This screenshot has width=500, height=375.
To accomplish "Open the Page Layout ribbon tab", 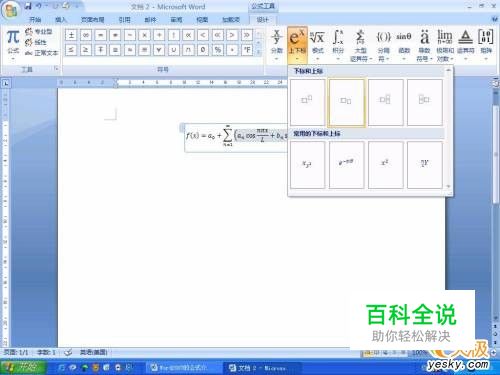I will pyautogui.click(x=92, y=20).
